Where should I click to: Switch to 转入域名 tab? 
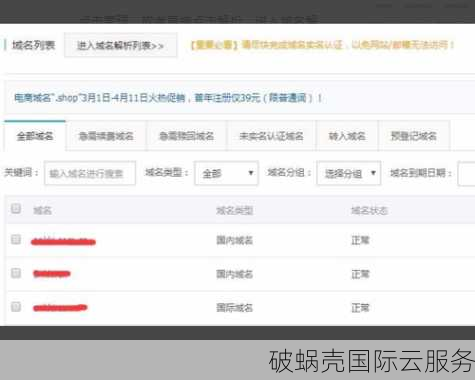click(x=347, y=136)
